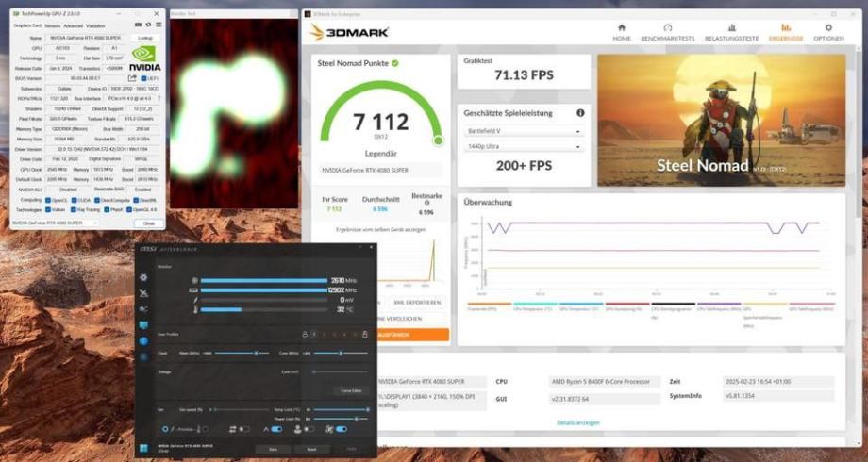
Task: Open the Afterburner monitor sidebar icon
Action: click(144, 325)
